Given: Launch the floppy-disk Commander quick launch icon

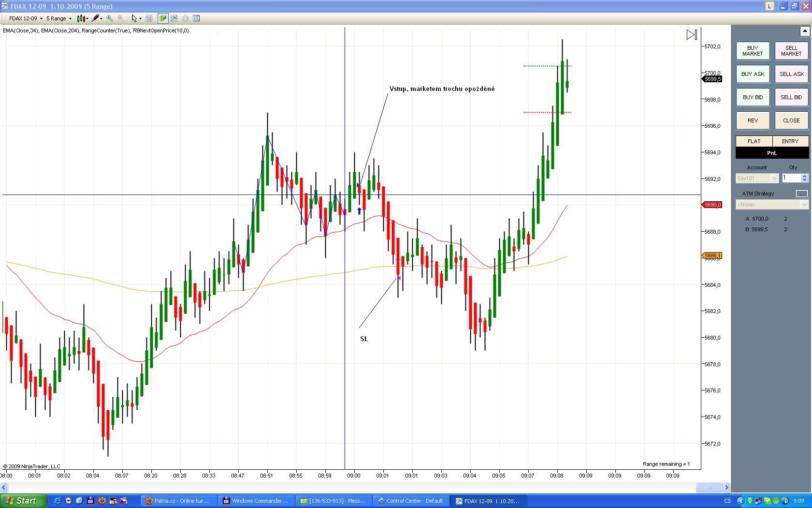Looking at the screenshot, I should pos(90,501).
